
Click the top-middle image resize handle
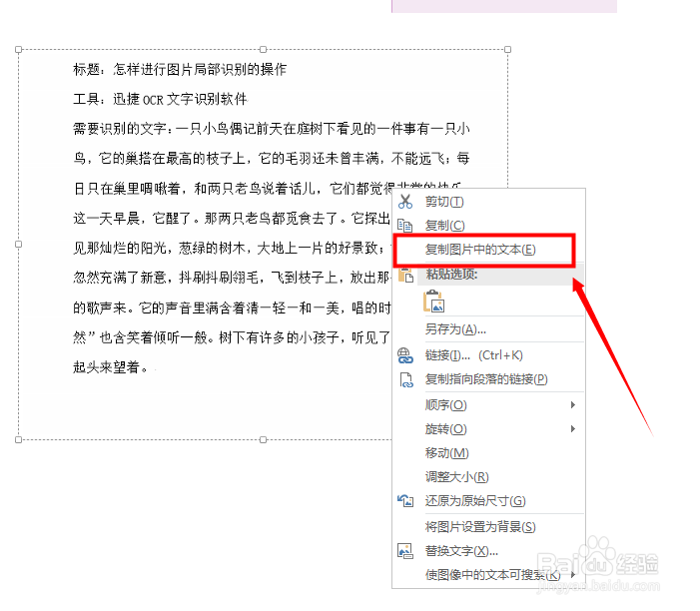click(x=263, y=50)
